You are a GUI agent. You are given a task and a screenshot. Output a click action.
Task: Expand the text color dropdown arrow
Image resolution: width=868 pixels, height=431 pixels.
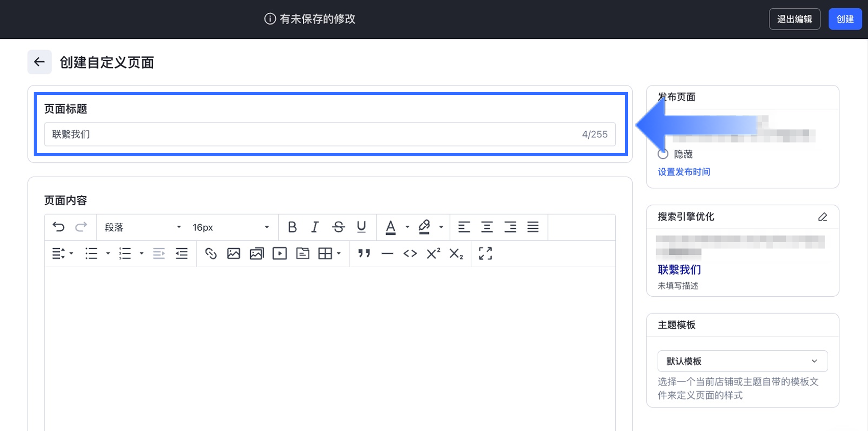(407, 227)
